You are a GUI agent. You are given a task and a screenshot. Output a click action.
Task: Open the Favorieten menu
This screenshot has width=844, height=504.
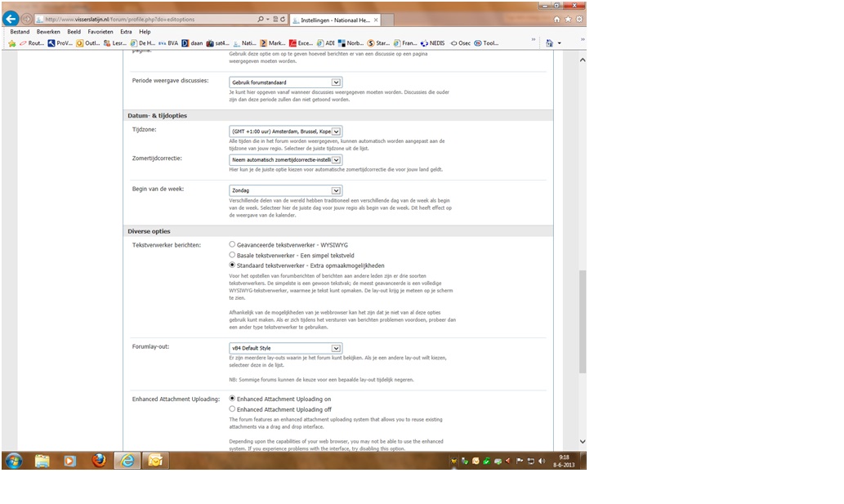coord(100,32)
